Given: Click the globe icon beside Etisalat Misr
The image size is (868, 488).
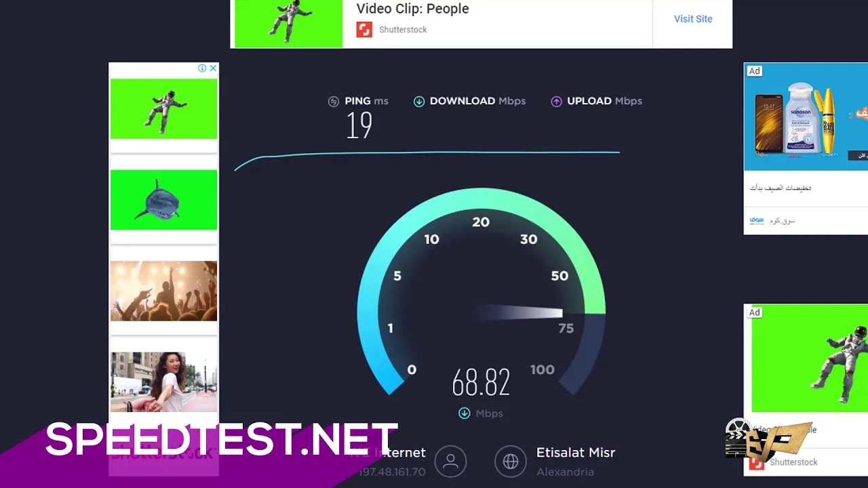Looking at the screenshot, I should (x=511, y=462).
